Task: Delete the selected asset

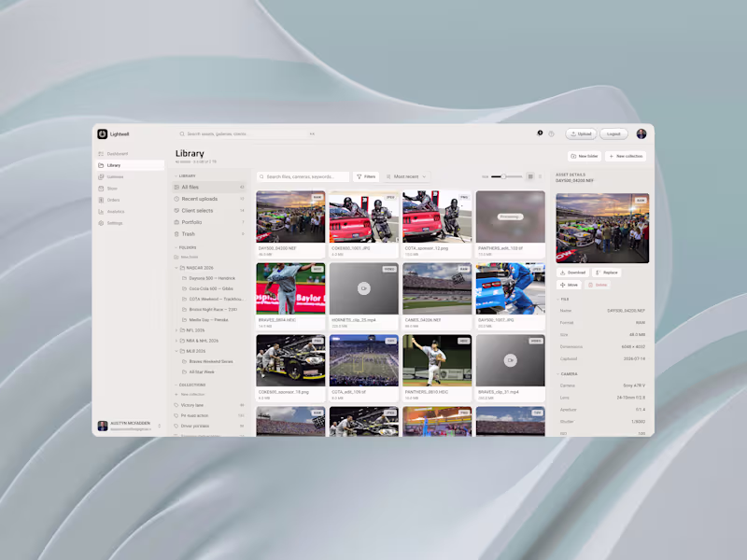Action: coord(598,285)
